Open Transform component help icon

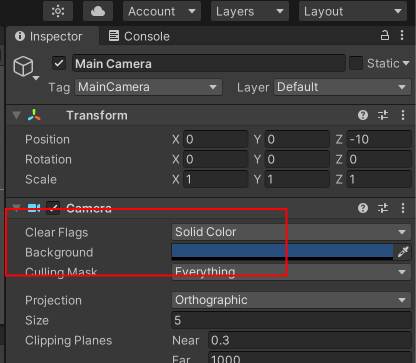363,115
